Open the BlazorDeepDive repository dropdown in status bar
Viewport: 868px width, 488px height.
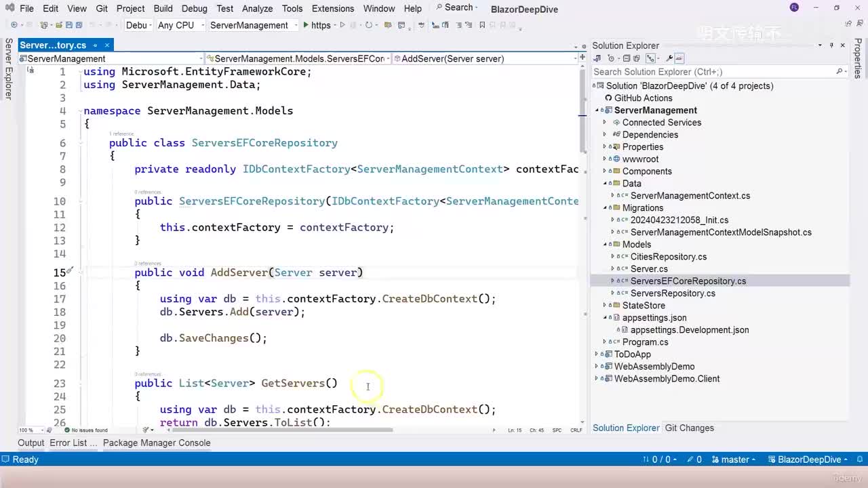click(x=810, y=460)
